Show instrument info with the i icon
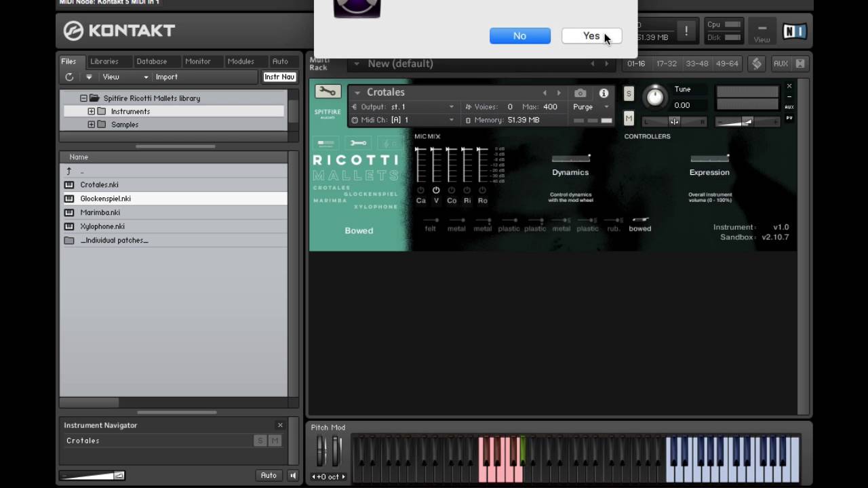Screen dimensions: 868x488 point(604,93)
